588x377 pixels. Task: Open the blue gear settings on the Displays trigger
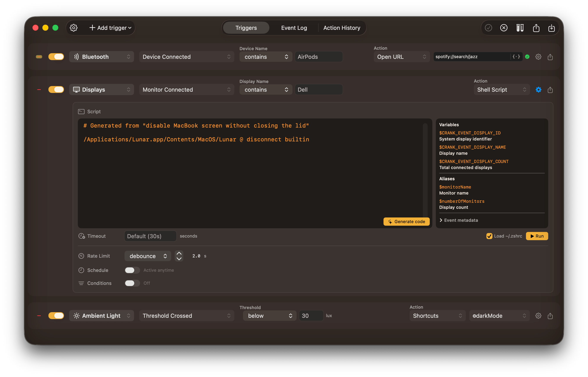[x=538, y=89]
